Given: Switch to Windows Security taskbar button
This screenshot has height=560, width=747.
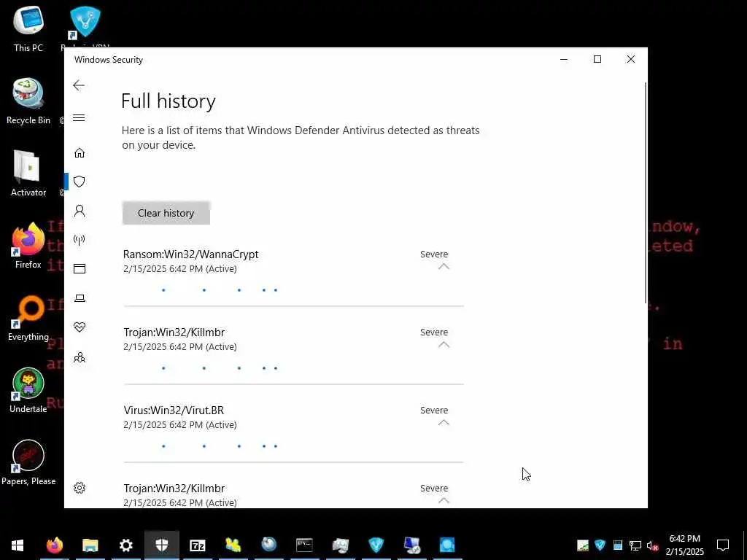Looking at the screenshot, I should pyautogui.click(x=161, y=545).
